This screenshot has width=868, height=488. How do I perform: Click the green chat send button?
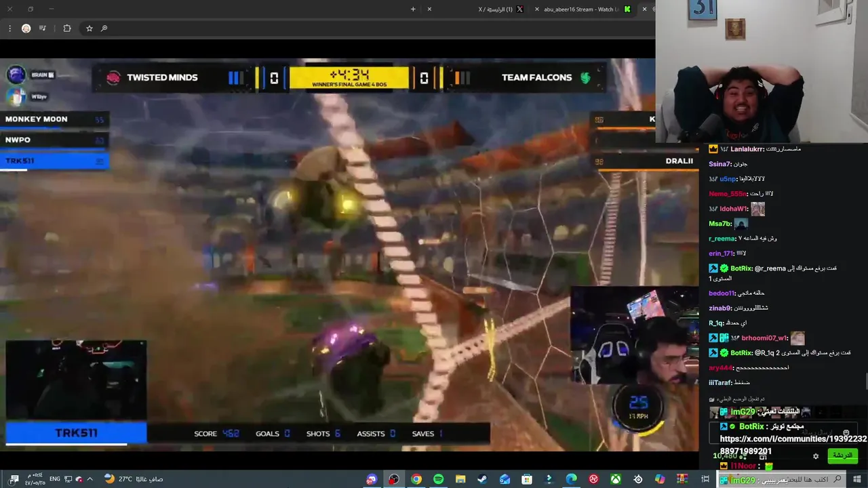coord(842,455)
